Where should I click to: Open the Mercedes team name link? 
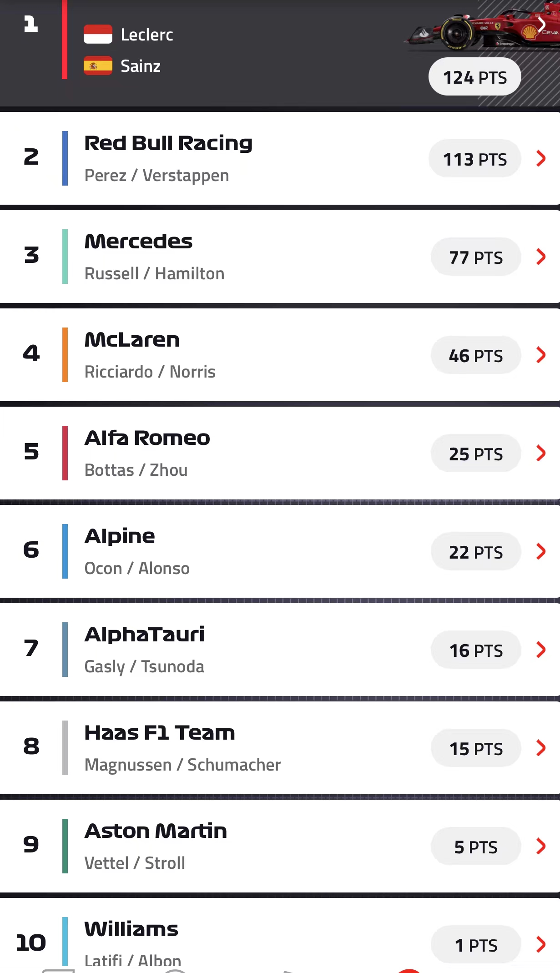tap(139, 242)
